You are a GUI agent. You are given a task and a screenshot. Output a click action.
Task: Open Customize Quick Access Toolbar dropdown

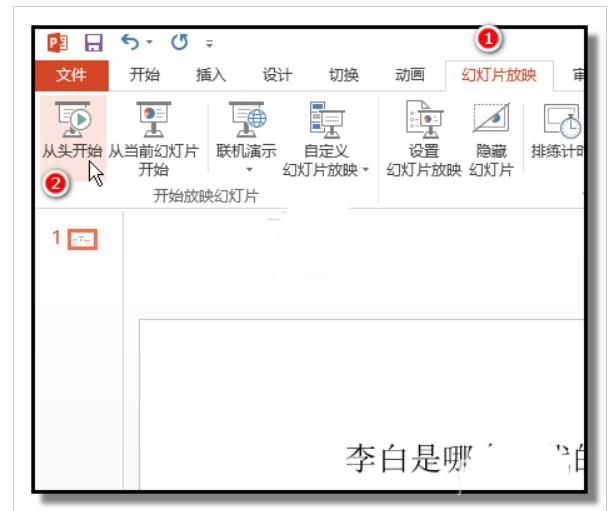click(x=209, y=43)
